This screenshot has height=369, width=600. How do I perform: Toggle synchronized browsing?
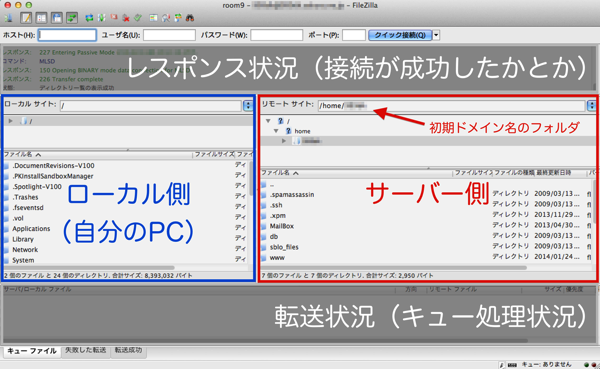178,18
